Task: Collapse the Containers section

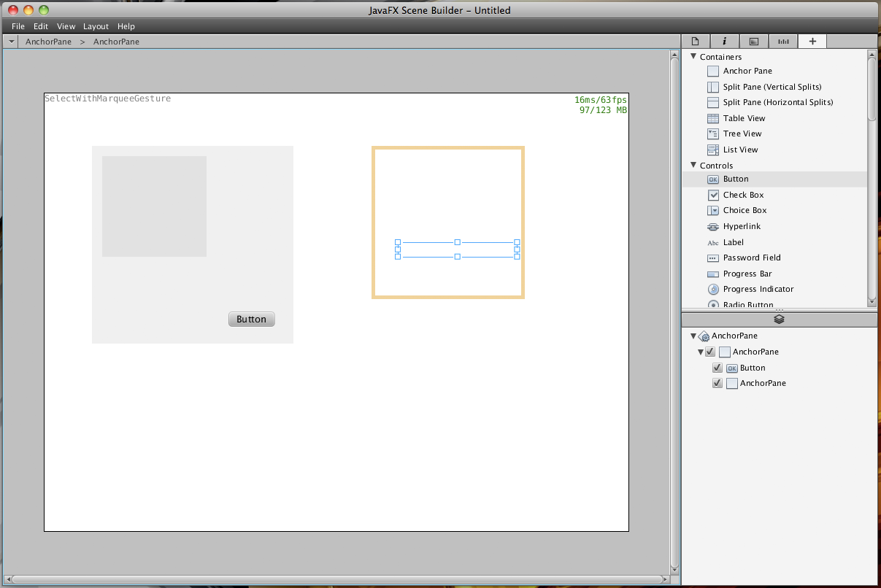Action: [693, 57]
